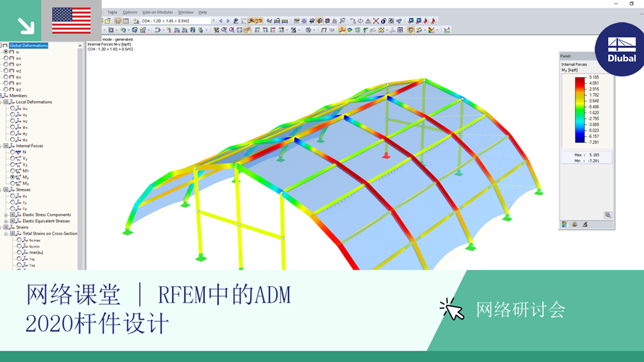
Task: Click the table view toolbar icon
Action: coord(126,21)
